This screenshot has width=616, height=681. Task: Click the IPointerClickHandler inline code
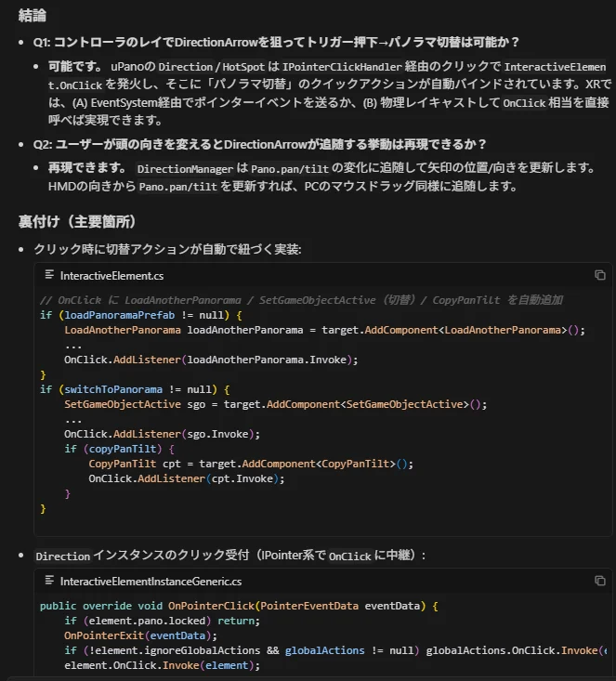342,67
